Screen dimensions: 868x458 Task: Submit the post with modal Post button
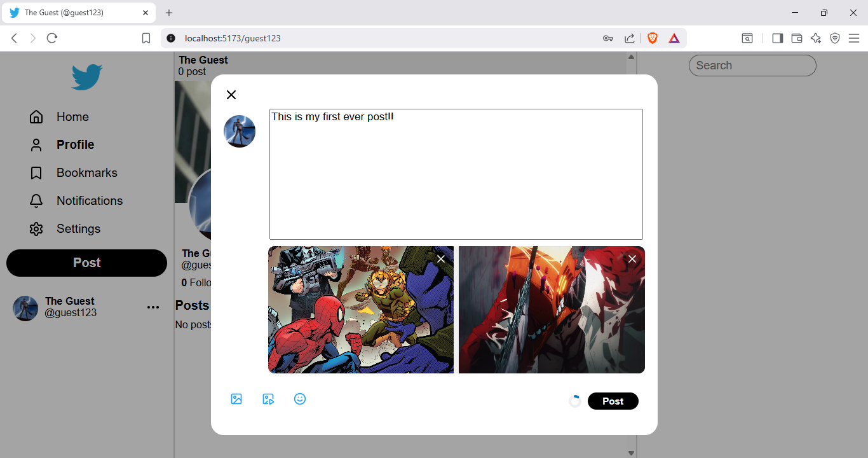coord(613,401)
